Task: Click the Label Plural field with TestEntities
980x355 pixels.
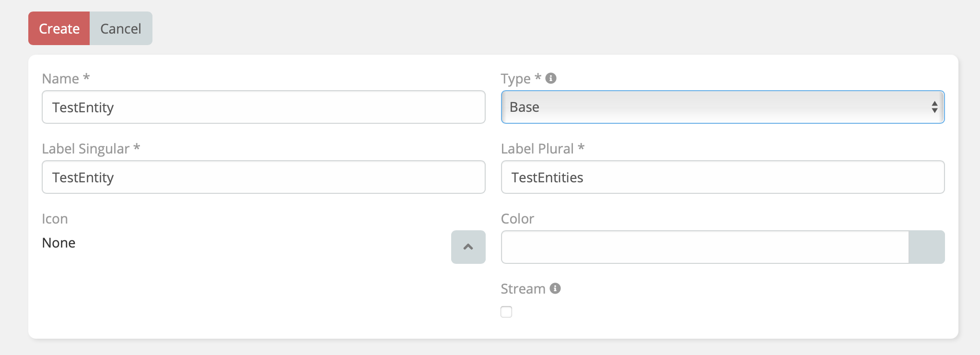Action: click(723, 177)
